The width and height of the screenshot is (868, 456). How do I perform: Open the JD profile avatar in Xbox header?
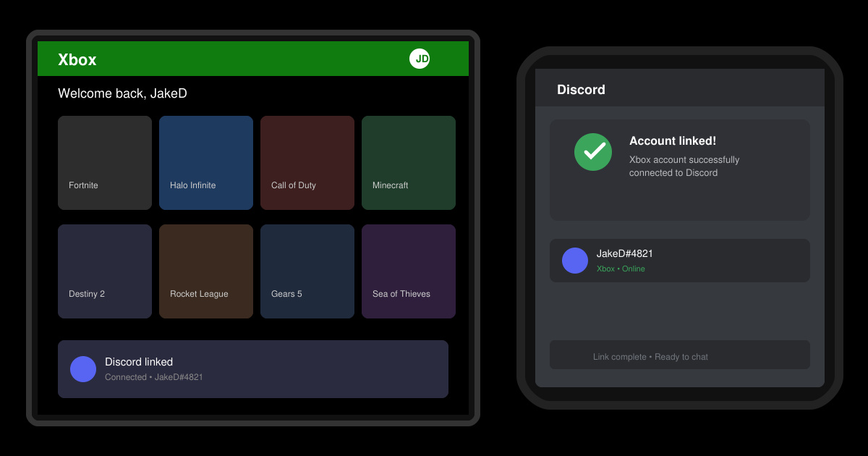(420, 59)
